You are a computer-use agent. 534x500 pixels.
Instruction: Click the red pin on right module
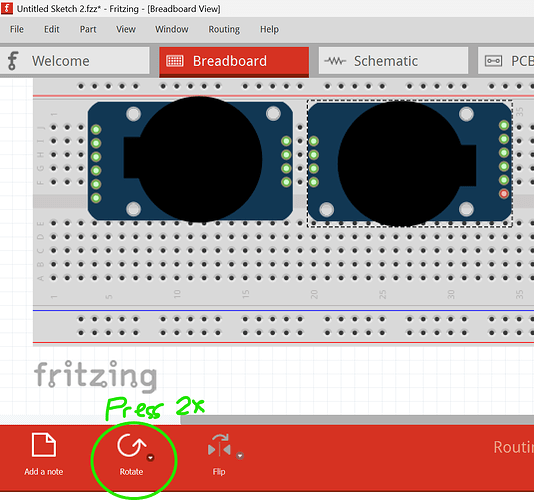[x=504, y=194]
